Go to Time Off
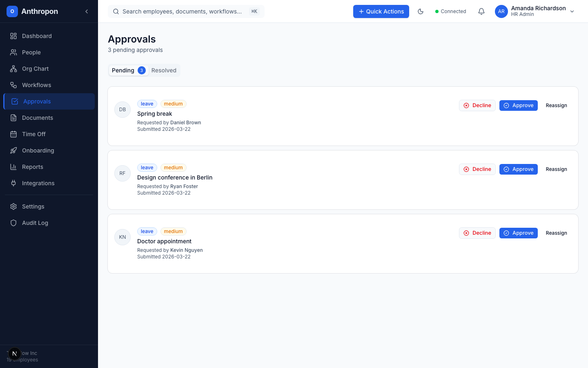Screen dimensions: 588x368 pyautogui.click(x=33, y=134)
